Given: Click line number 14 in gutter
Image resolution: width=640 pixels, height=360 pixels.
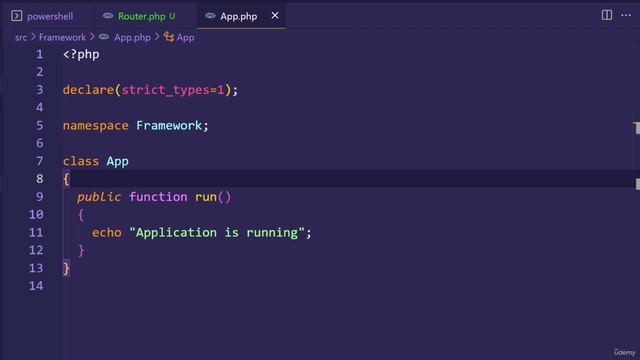Looking at the screenshot, I should click(x=36, y=286).
